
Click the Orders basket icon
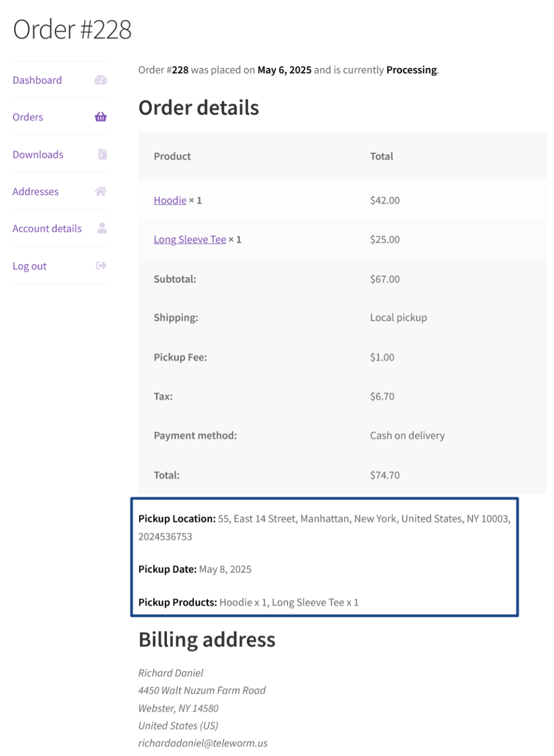point(101,117)
